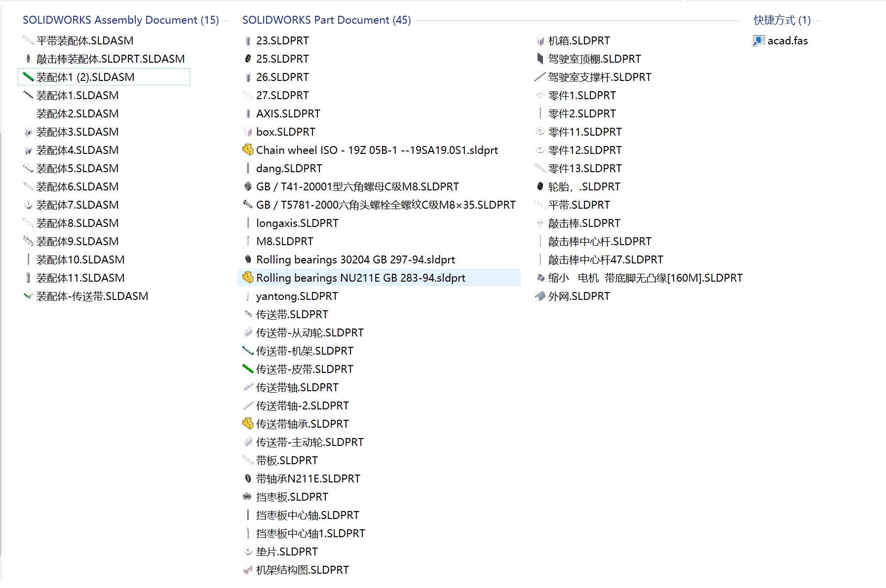This screenshot has height=588, width=886.
Task: Select the 挡枣板中心轴1.SLDPRT file name
Action: pyautogui.click(x=311, y=533)
